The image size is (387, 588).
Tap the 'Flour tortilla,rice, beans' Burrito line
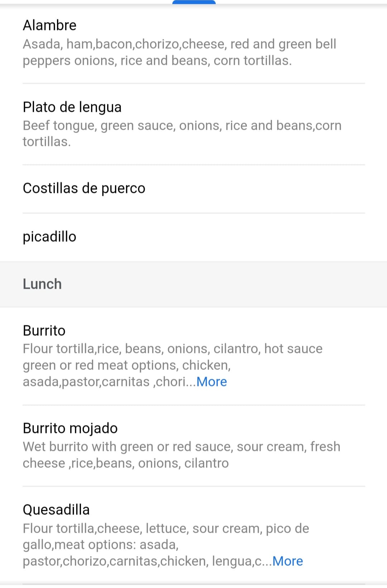point(172,349)
